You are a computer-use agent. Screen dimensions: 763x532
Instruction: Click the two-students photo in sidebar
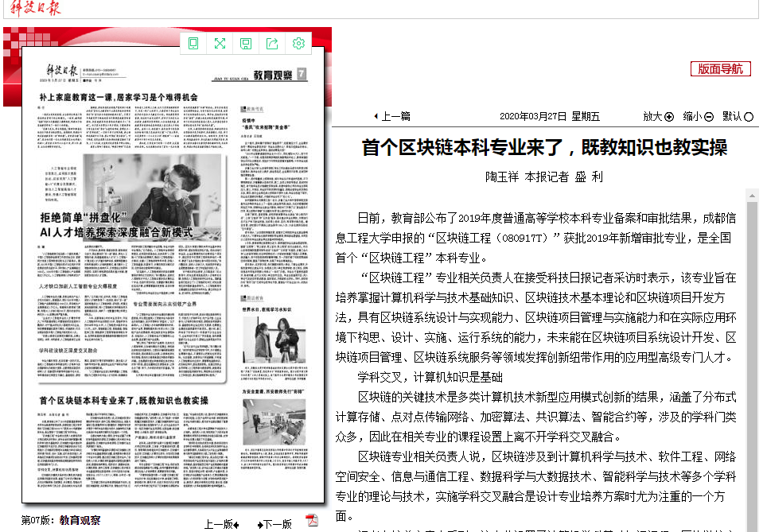click(x=274, y=340)
